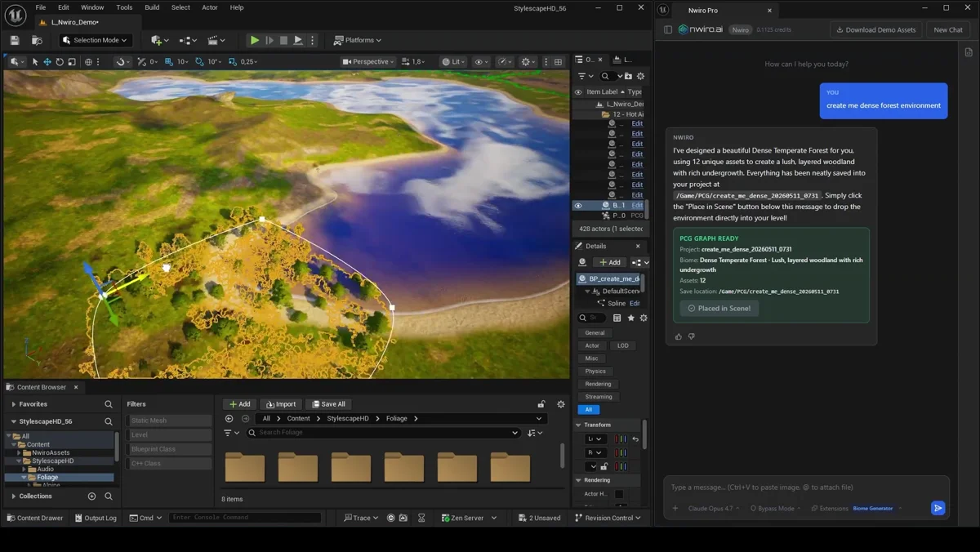This screenshot has width=980, height=552.
Task: Open camera speed 1,8 setting
Action: (x=415, y=62)
